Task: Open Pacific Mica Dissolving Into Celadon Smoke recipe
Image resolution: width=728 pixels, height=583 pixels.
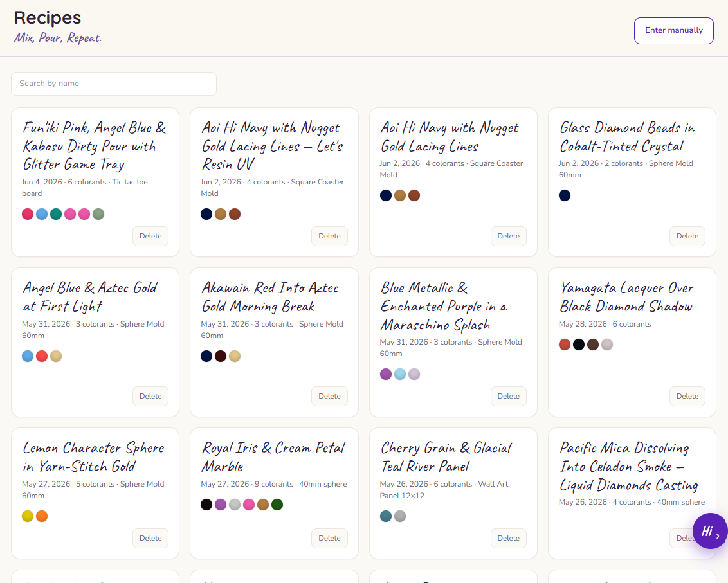Action: [x=629, y=467]
